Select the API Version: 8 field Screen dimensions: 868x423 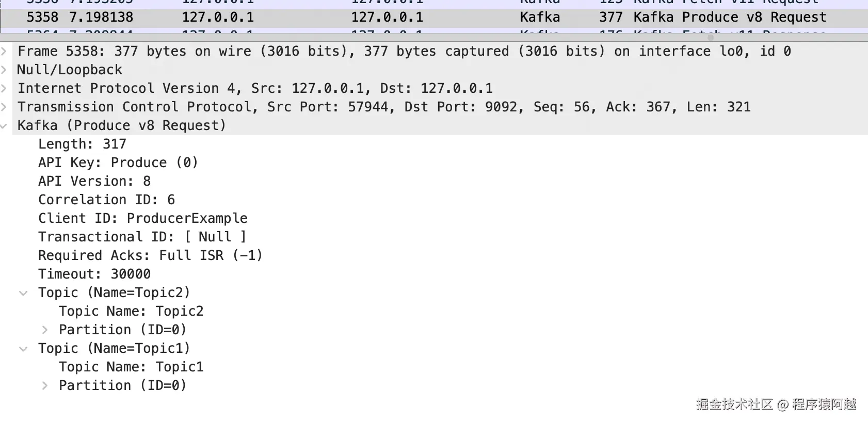coord(94,181)
